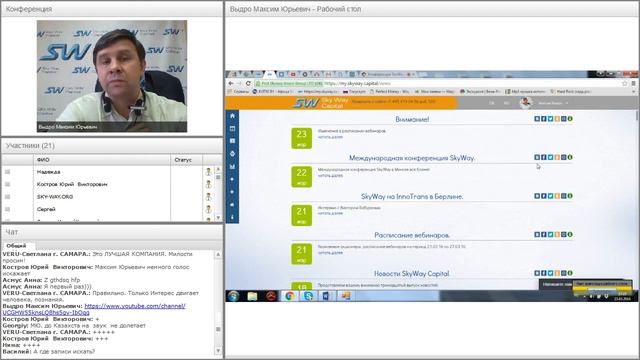The image size is (640, 360).
Task: Switch to the Общий chat tab
Action: pyautogui.click(x=16, y=246)
